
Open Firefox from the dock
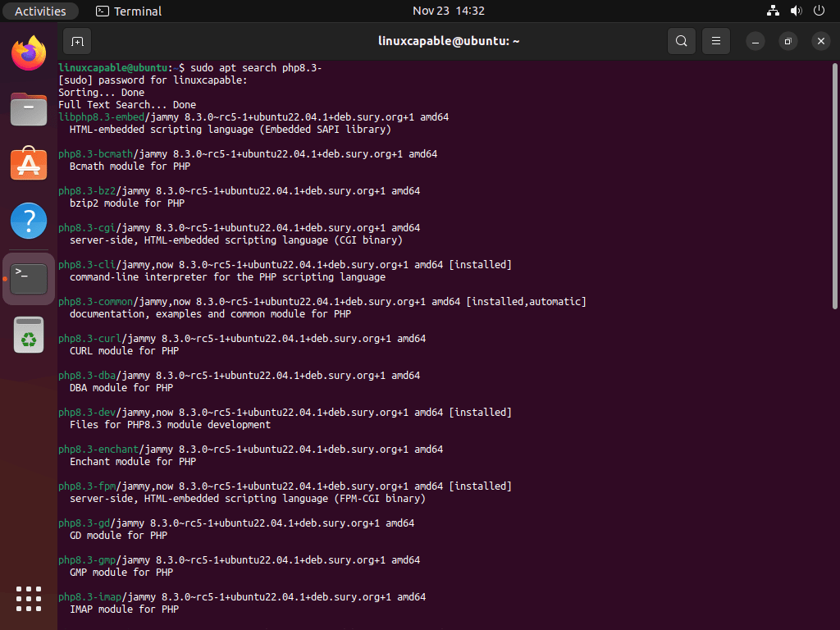tap(28, 52)
